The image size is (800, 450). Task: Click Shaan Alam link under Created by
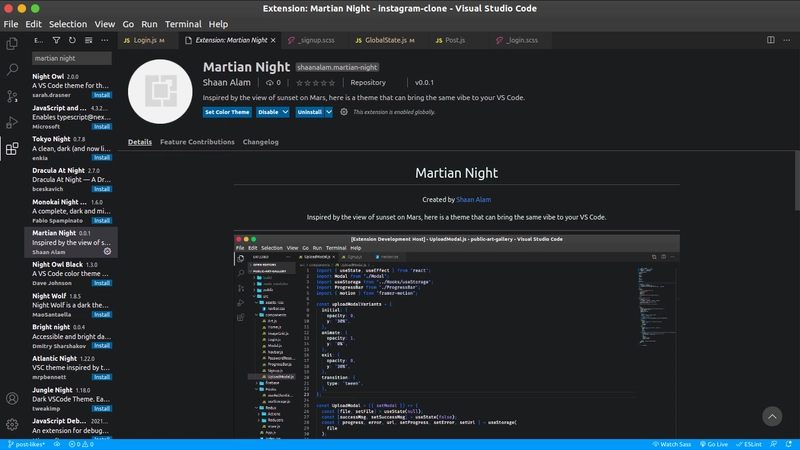(473, 199)
